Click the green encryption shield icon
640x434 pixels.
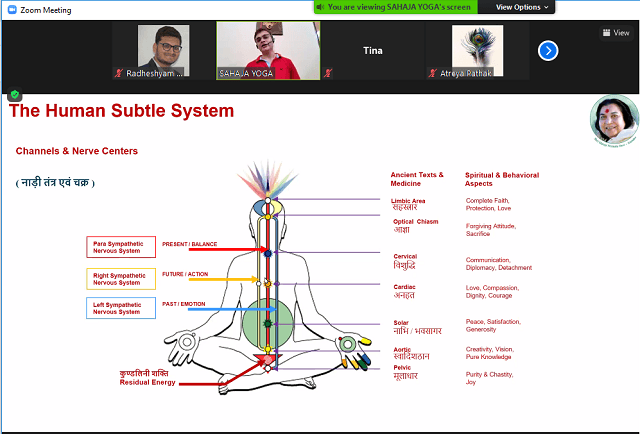click(15, 95)
